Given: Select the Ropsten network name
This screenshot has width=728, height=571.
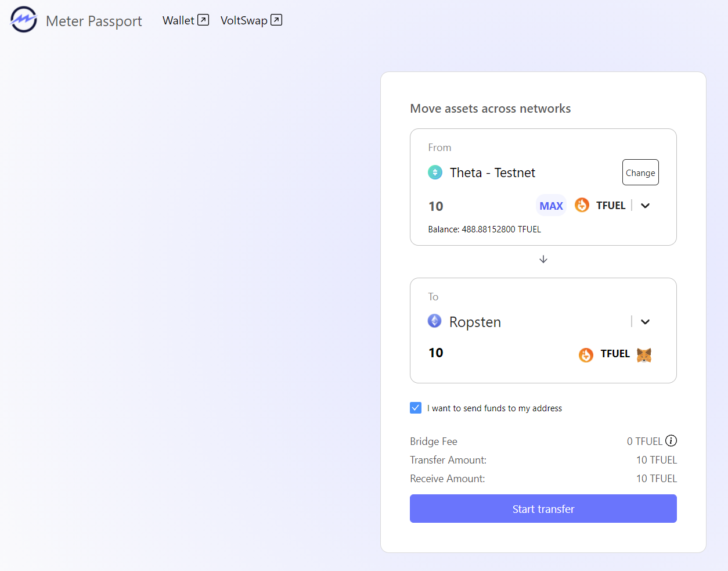Looking at the screenshot, I should (x=475, y=322).
